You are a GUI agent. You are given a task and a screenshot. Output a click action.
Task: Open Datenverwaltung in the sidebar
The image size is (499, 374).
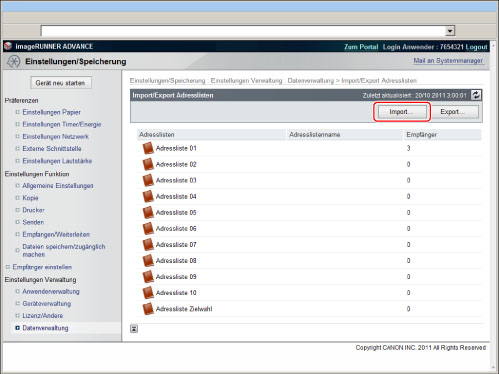[45, 328]
